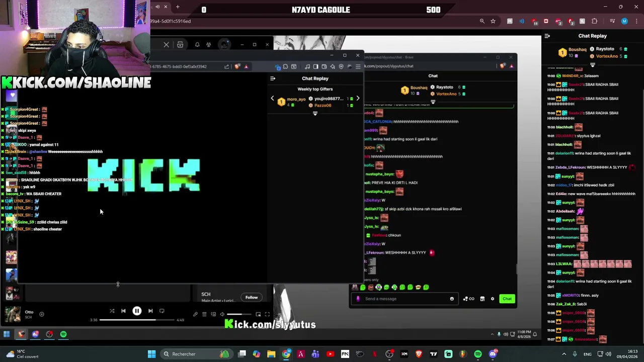Follow the artist SCH

(x=252, y=297)
